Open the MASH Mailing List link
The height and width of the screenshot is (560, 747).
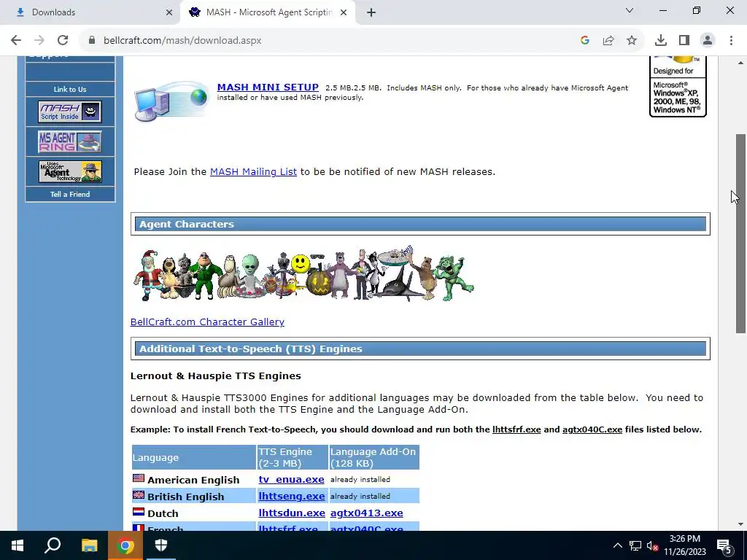point(253,172)
